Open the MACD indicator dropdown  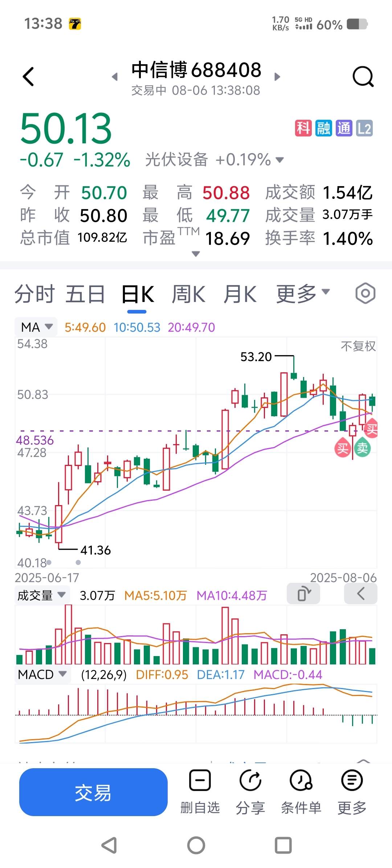point(42,675)
